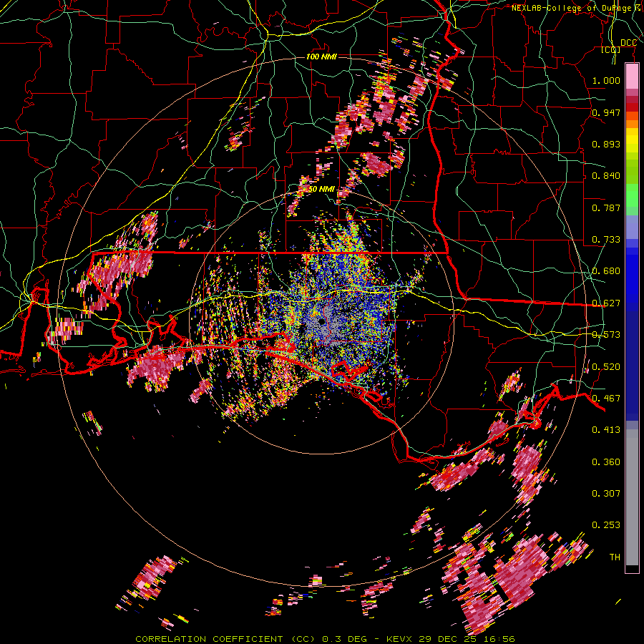The height and width of the screenshot is (644, 644).
Task: Click the CORRELATION COEFFICIENT (CC) caption text
Action: 225,639
